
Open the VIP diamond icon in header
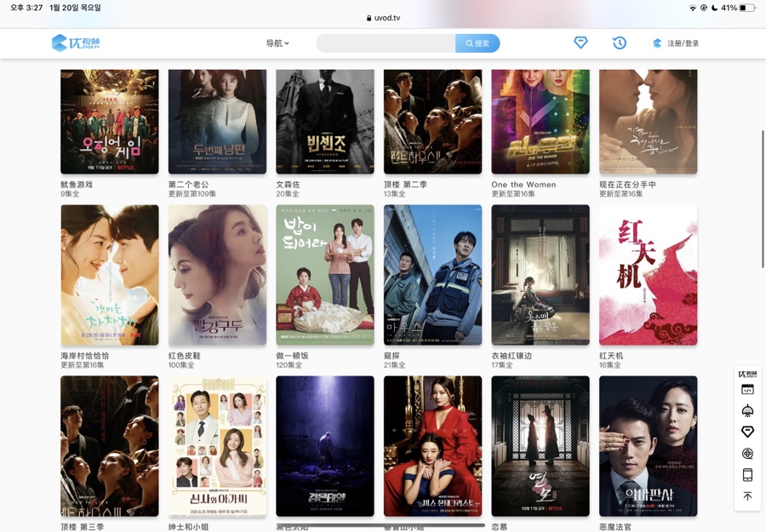click(x=580, y=43)
